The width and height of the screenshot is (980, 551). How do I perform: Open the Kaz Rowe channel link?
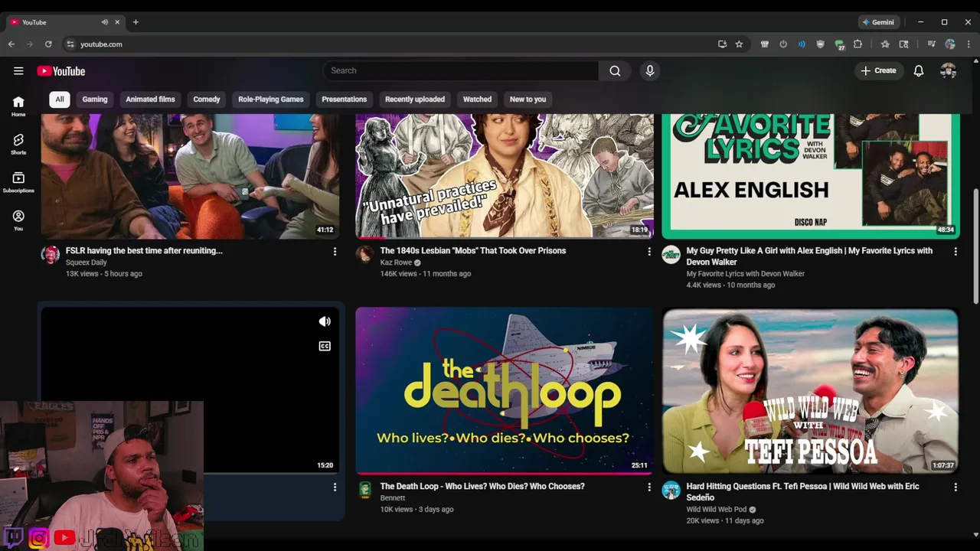pyautogui.click(x=396, y=262)
